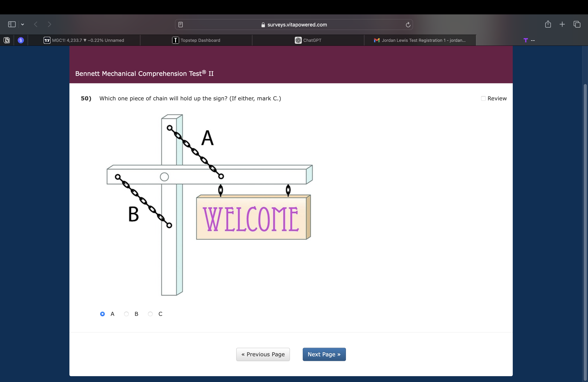
Task: Go back using the back arrow
Action: coord(36,24)
